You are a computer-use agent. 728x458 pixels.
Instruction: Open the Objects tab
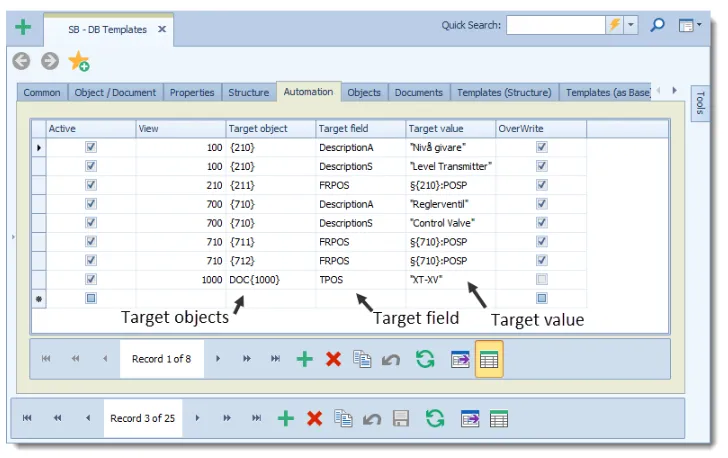click(364, 92)
